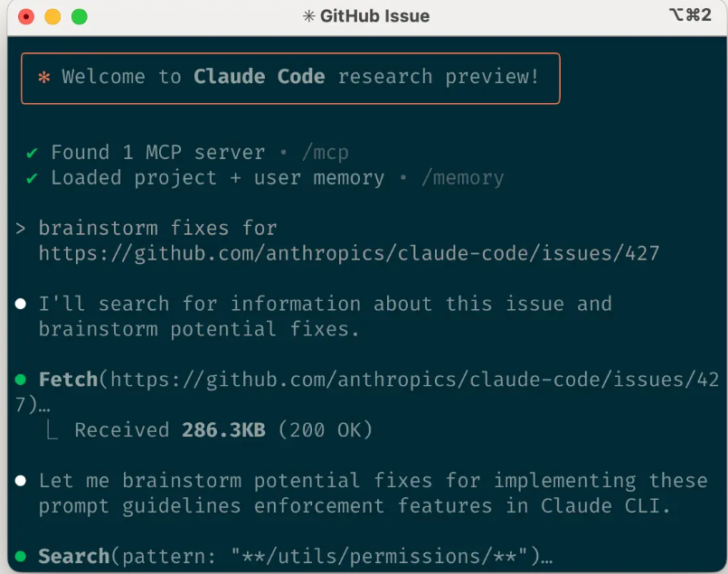
Task: Click the green checkmark next to Found 1 MCP server
Action: pyautogui.click(x=33, y=153)
